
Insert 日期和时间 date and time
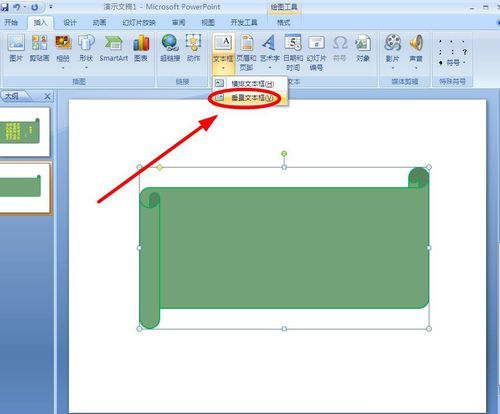(x=293, y=52)
